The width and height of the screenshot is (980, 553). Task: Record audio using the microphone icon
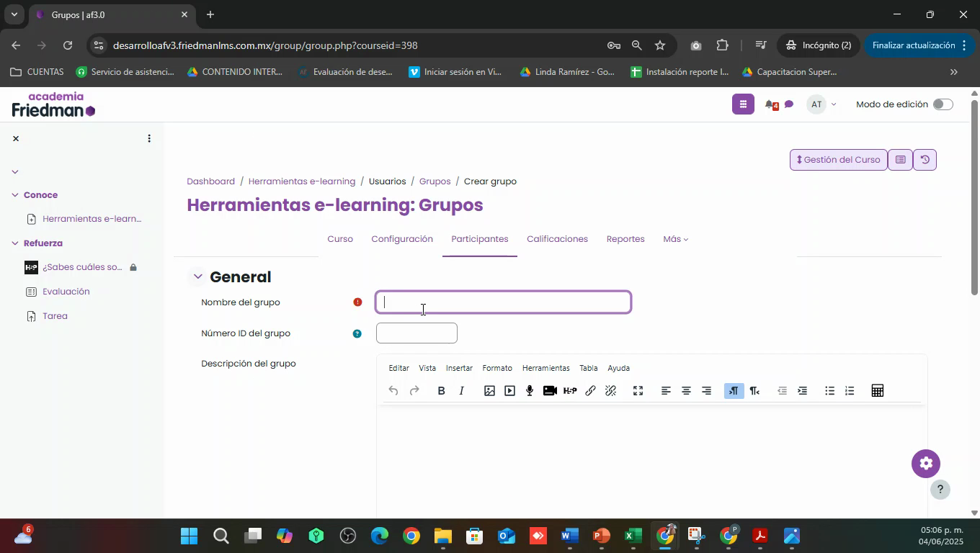(x=530, y=391)
